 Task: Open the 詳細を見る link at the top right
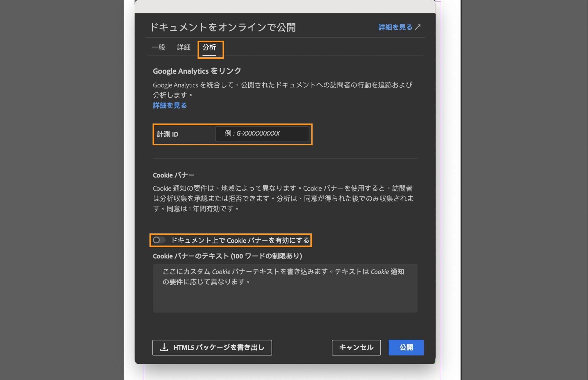[x=395, y=27]
